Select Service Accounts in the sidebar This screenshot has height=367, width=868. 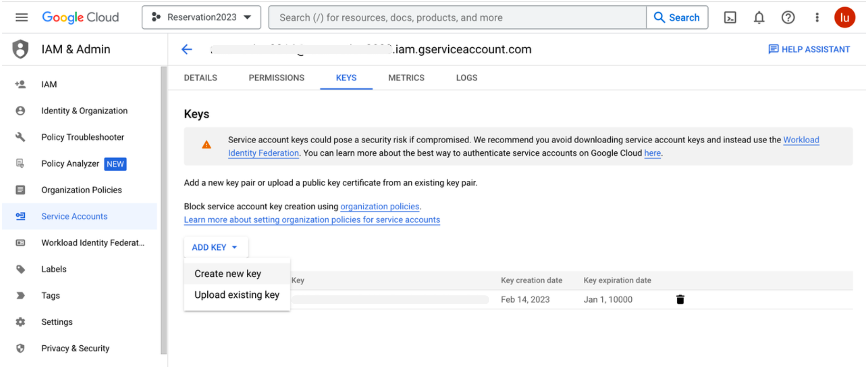(74, 216)
